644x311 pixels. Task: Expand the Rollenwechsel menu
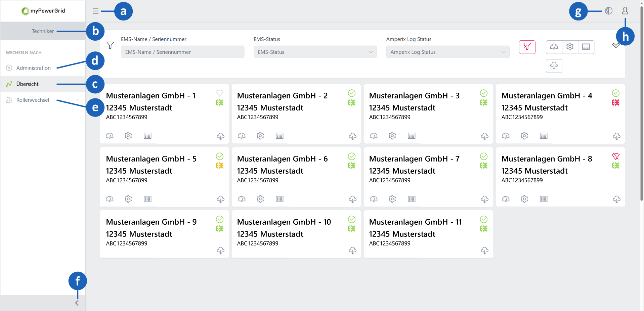coord(43,100)
